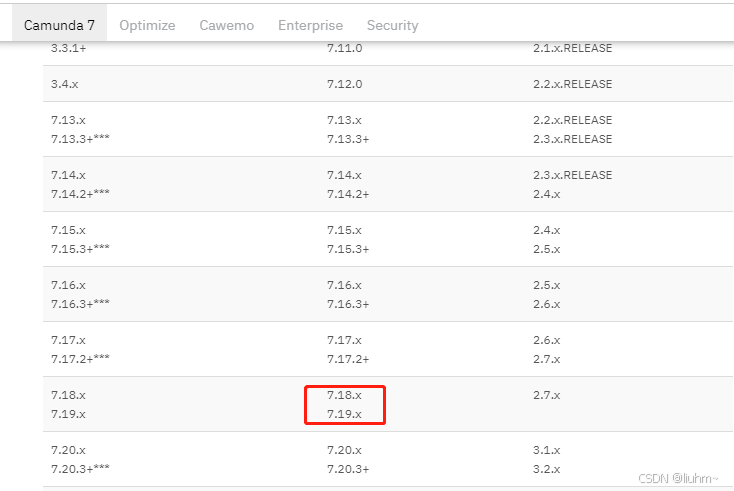The height and width of the screenshot is (491, 734).
Task: Open the Optimize tab
Action: coord(147,25)
